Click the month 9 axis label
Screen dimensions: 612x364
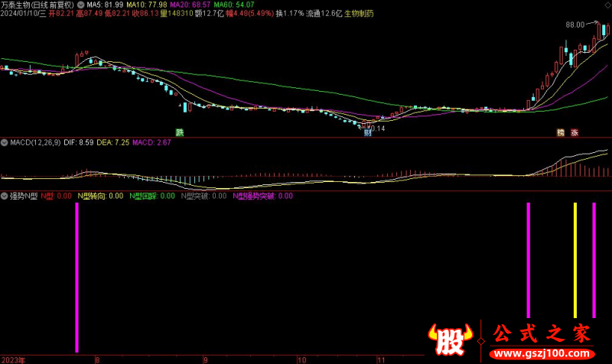pos(205,360)
